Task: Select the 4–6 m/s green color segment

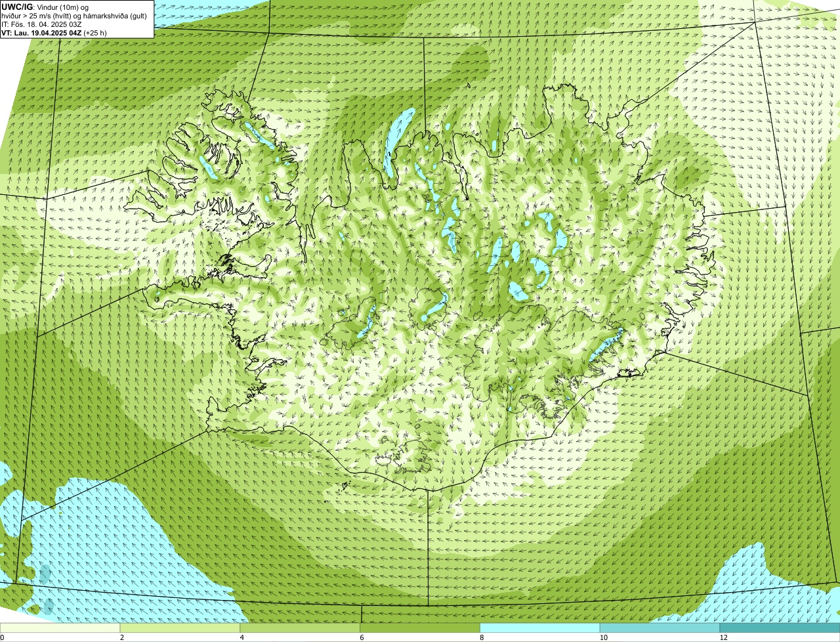Action: click(301, 628)
